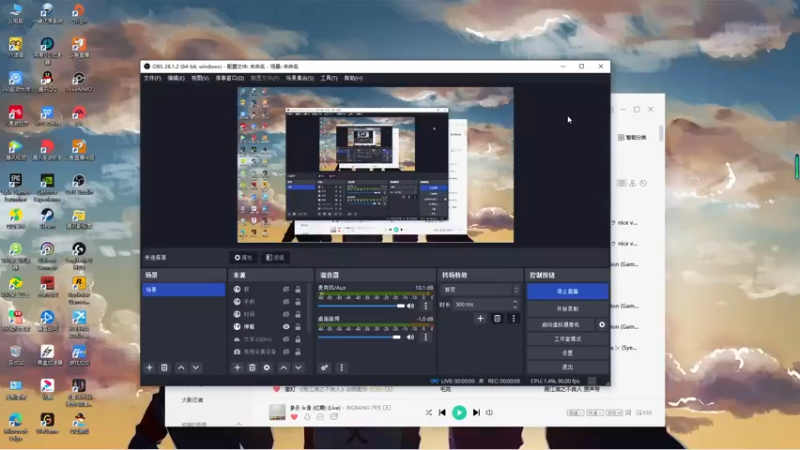The width and height of the screenshot is (800, 450).
Task: Open the 编辑(E) menu
Action: pyautogui.click(x=176, y=78)
